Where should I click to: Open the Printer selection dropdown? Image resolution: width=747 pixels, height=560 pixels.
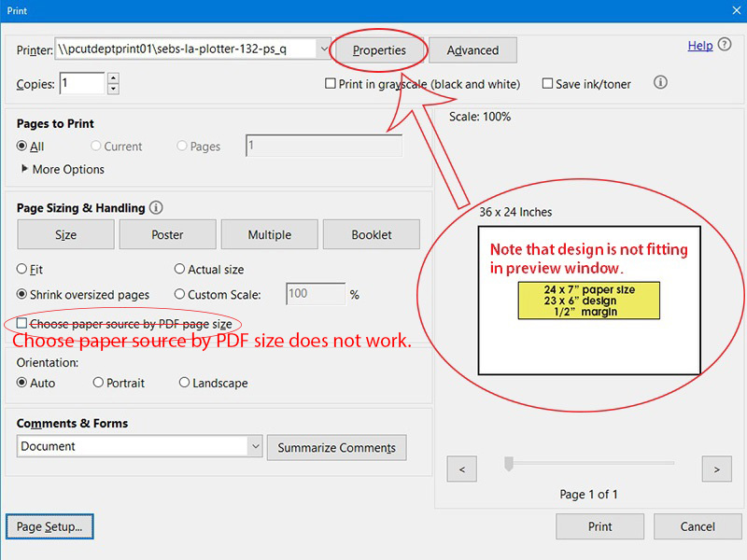point(323,49)
